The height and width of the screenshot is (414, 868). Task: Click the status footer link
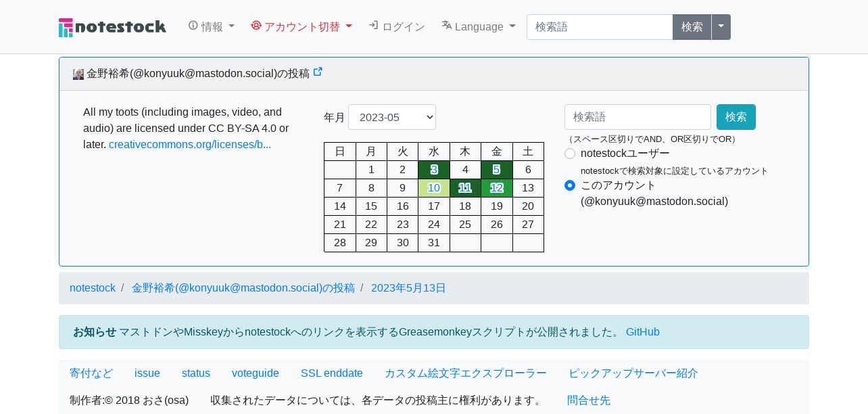point(196,373)
